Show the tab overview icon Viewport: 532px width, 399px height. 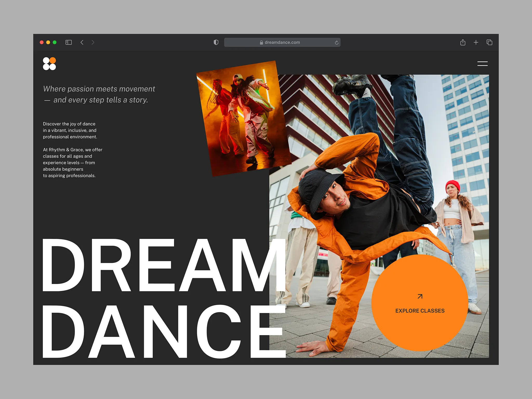click(x=489, y=42)
